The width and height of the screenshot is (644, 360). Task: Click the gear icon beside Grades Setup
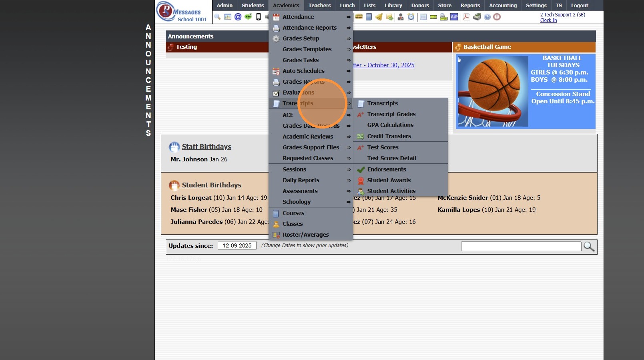pyautogui.click(x=276, y=38)
